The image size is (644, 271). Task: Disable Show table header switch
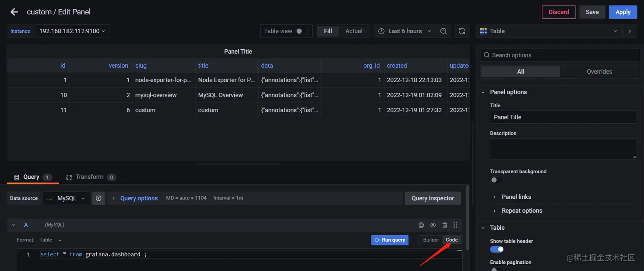pos(497,249)
